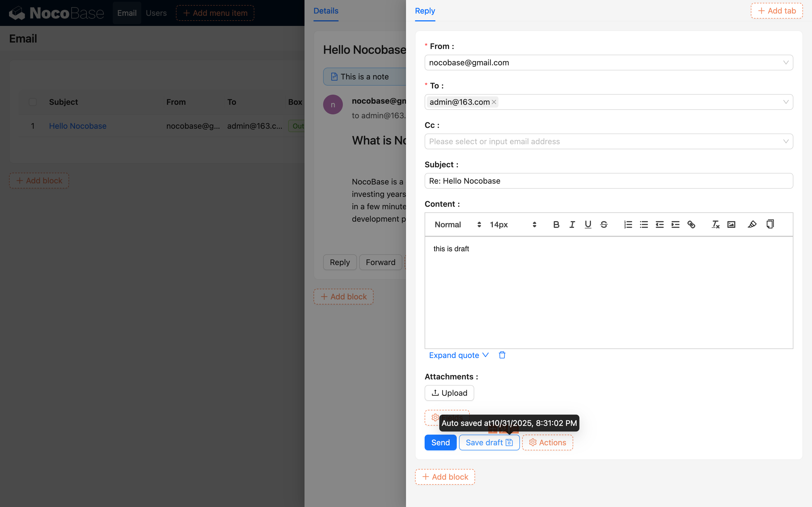Insert an ordered numbered list
This screenshot has height=507, width=812.
[628, 225]
